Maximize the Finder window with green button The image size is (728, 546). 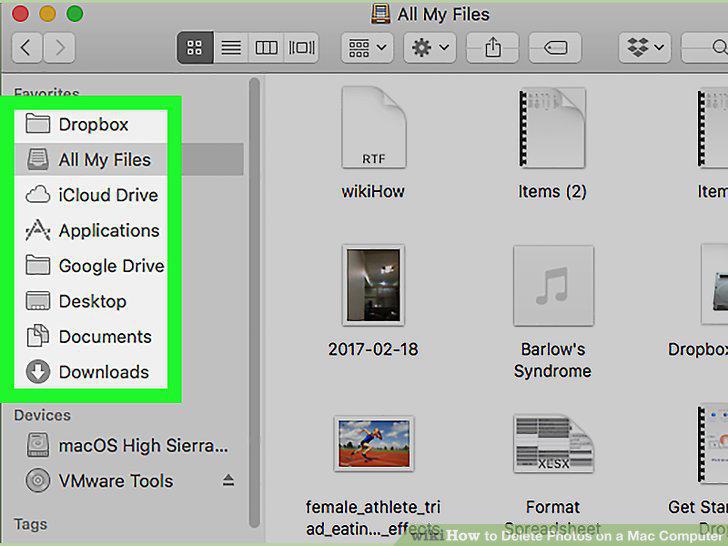[75, 14]
